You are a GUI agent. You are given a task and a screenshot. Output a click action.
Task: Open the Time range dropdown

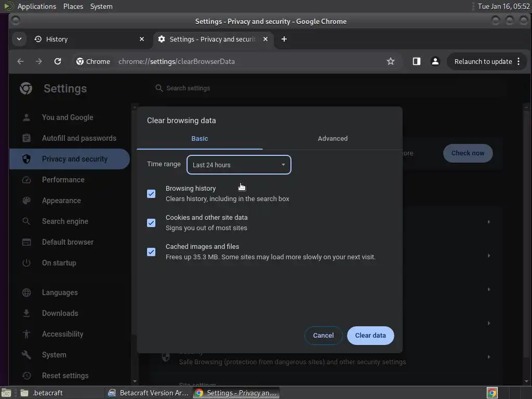[239, 165]
